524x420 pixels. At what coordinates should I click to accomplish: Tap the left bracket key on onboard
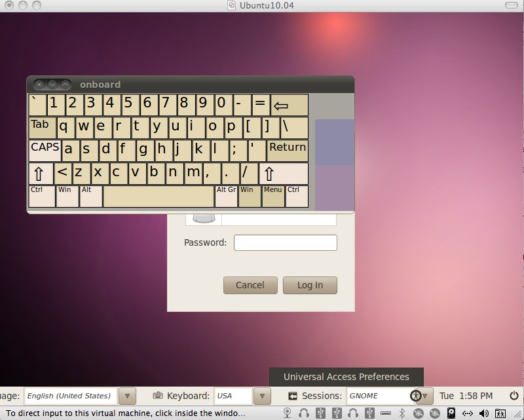[252, 128]
